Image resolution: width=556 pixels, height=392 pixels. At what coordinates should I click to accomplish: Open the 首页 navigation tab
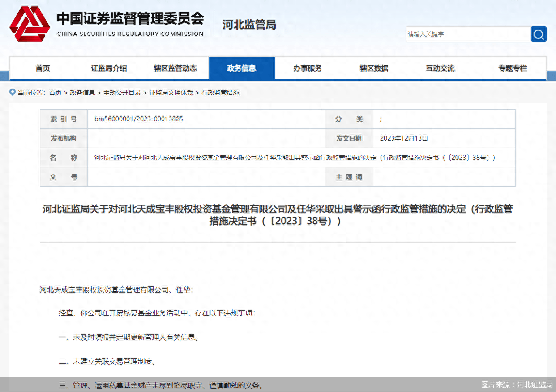43,68
